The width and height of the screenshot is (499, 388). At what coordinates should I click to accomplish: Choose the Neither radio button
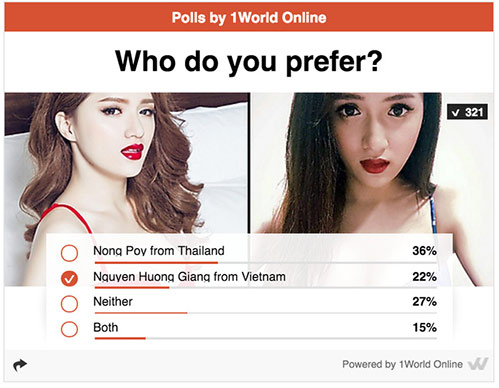pos(69,304)
